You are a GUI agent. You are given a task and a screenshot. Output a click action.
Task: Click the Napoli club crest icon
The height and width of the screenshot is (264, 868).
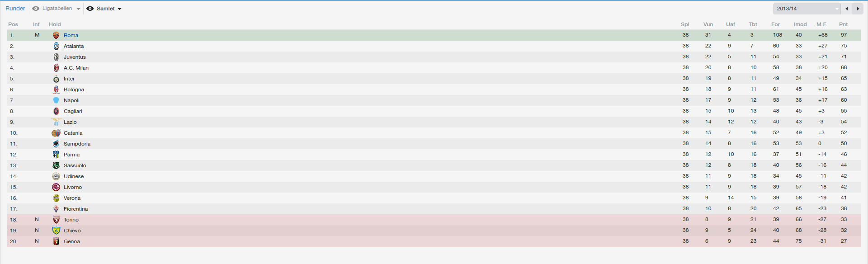click(56, 100)
